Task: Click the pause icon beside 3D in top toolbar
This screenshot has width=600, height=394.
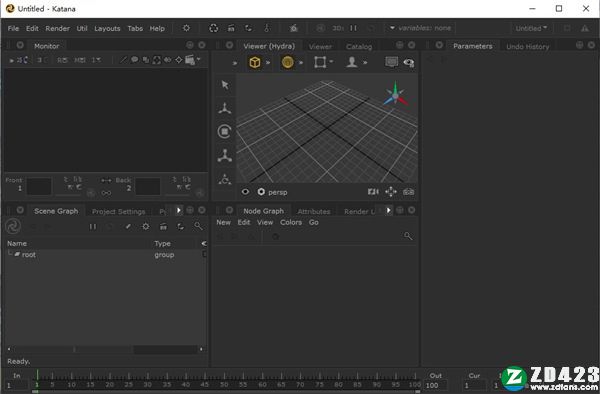Action: tap(353, 28)
